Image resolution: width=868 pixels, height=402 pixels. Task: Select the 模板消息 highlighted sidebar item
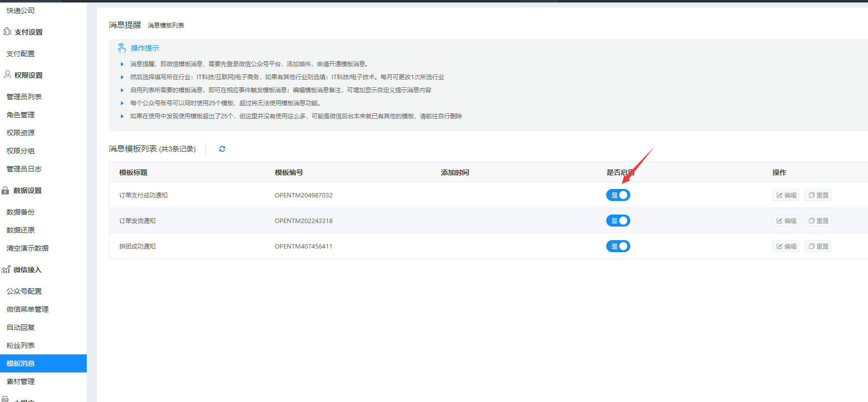point(21,363)
